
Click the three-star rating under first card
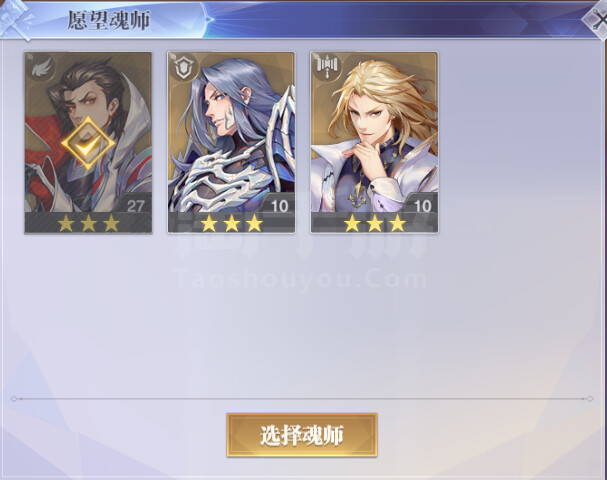[x=89, y=223]
